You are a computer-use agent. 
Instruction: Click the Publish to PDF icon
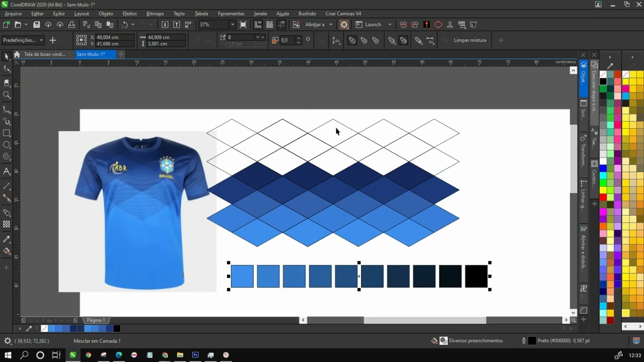188,24
